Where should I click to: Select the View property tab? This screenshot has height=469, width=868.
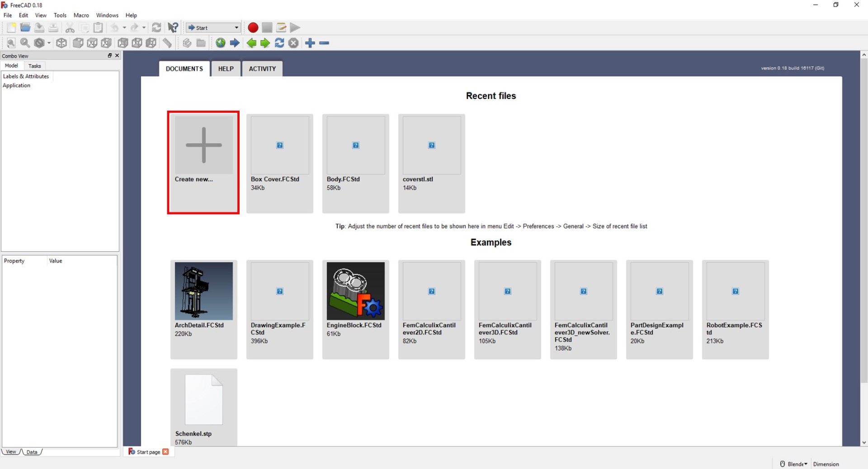11,452
